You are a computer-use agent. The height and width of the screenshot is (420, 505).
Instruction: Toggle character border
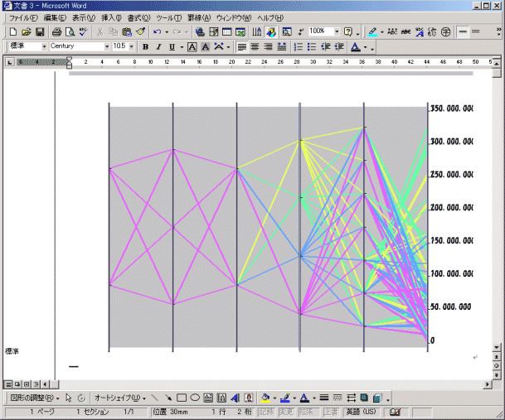[192, 47]
